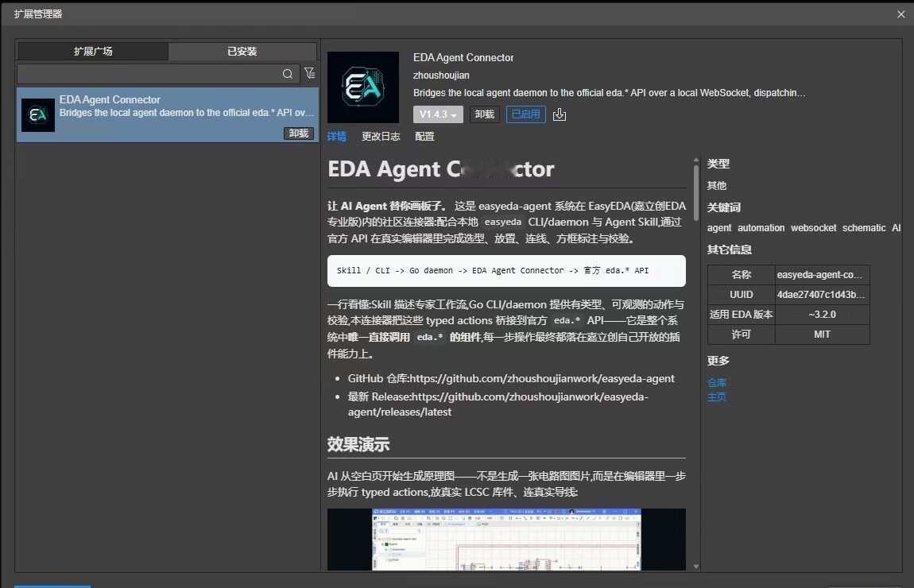Click the 更多 section heading

point(718,361)
